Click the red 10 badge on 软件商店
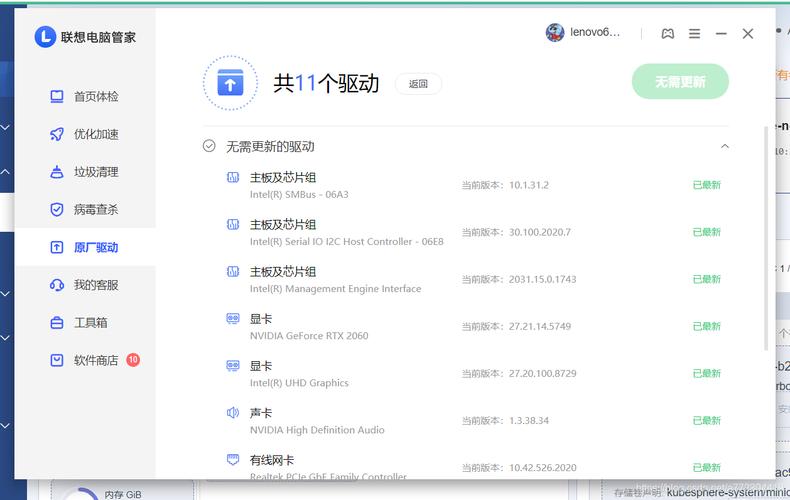Screen dimensions: 790x500 133,359
